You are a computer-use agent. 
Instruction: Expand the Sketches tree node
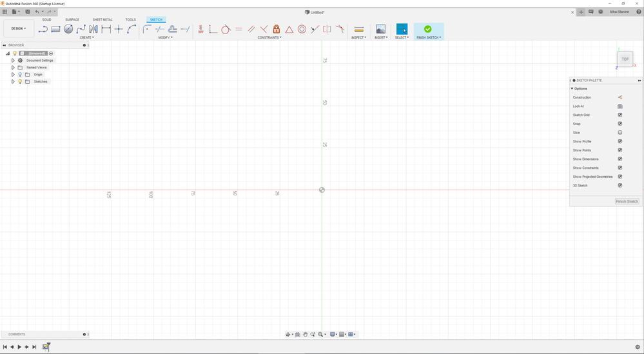click(13, 81)
